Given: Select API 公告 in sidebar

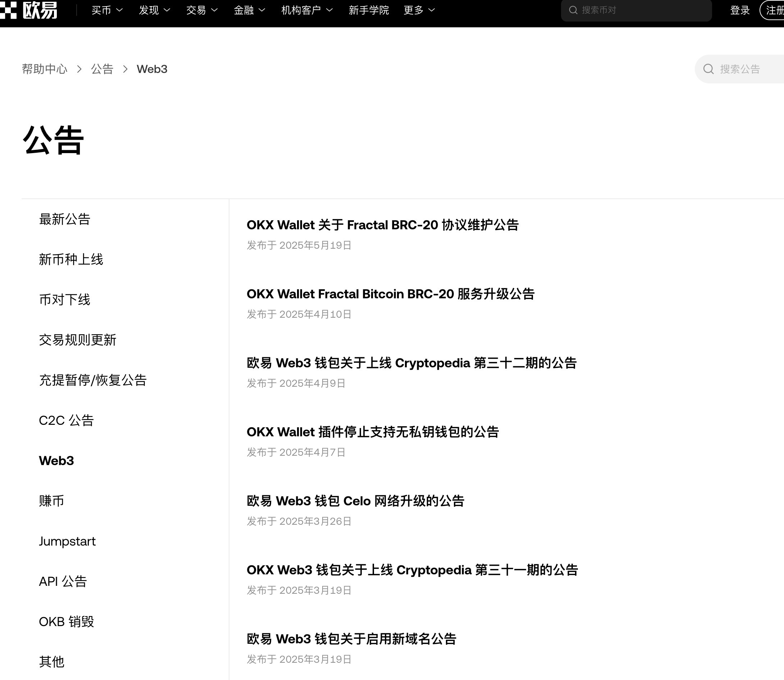Looking at the screenshot, I should coord(63,581).
